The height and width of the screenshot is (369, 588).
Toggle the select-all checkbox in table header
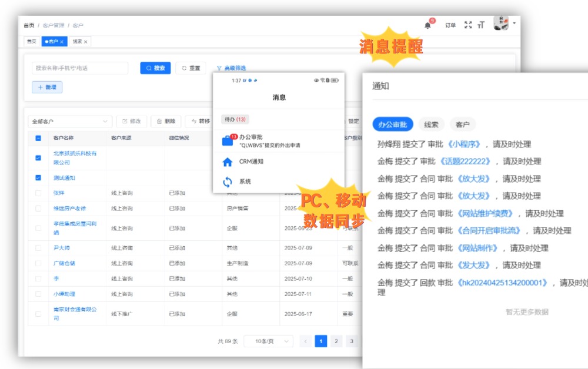(x=38, y=138)
